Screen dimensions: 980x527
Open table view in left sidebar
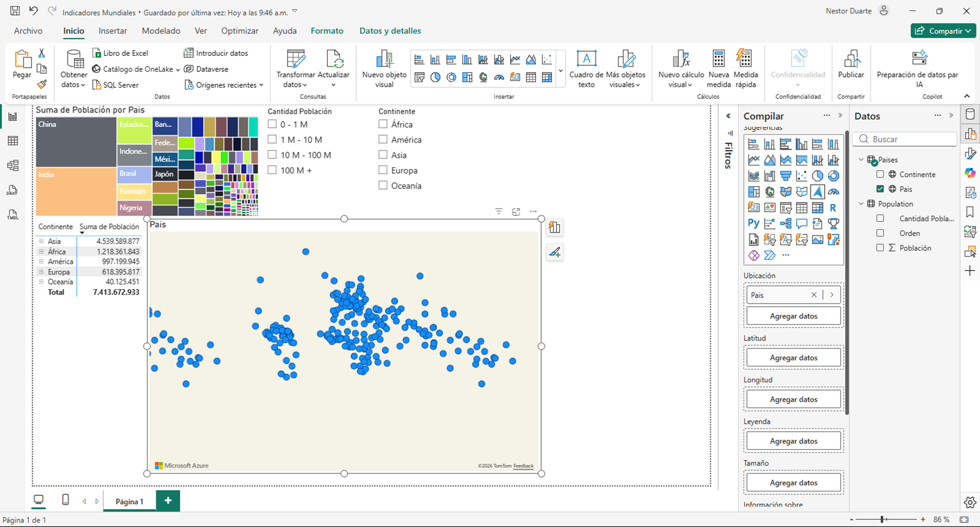[13, 141]
